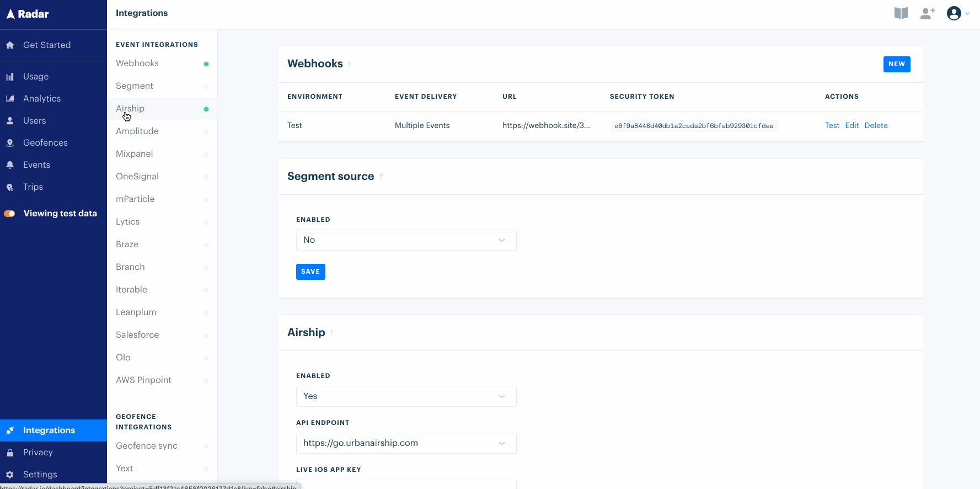Select Yext integration
This screenshot has height=489, width=980.
(x=162, y=469)
